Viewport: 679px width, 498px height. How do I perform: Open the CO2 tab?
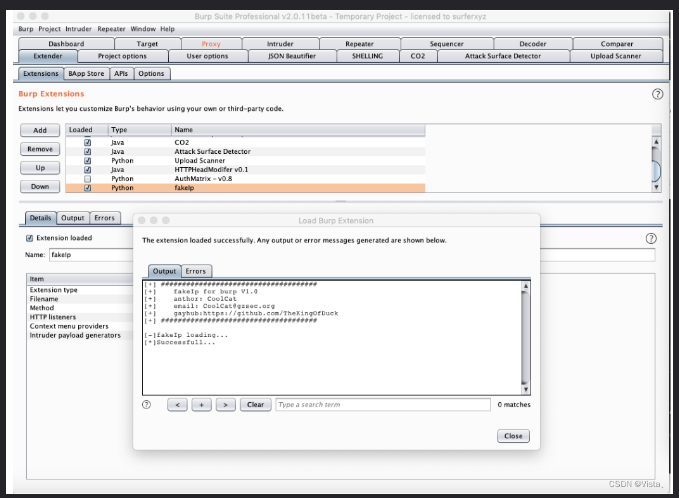(418, 56)
